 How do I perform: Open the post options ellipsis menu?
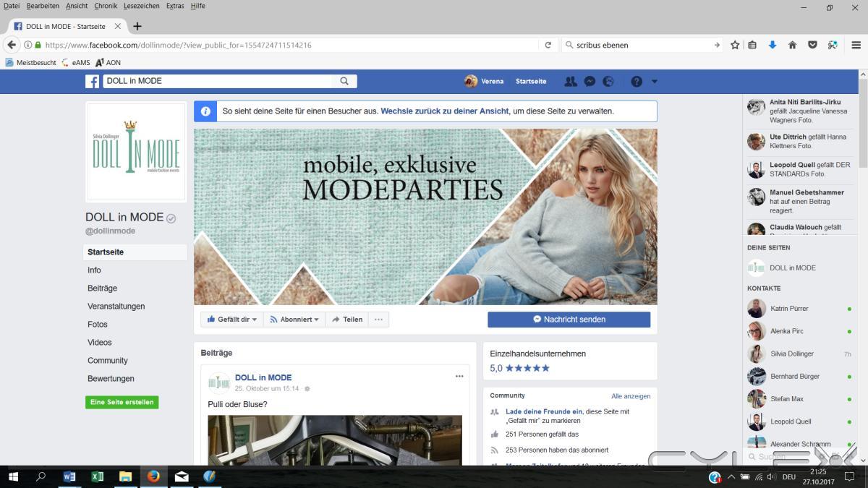coord(459,377)
